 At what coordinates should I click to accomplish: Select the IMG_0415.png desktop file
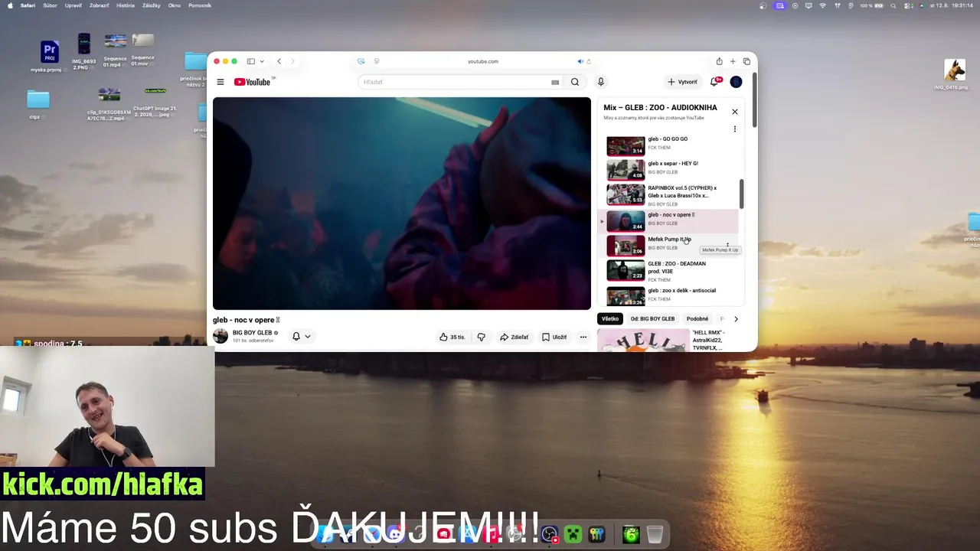954,75
